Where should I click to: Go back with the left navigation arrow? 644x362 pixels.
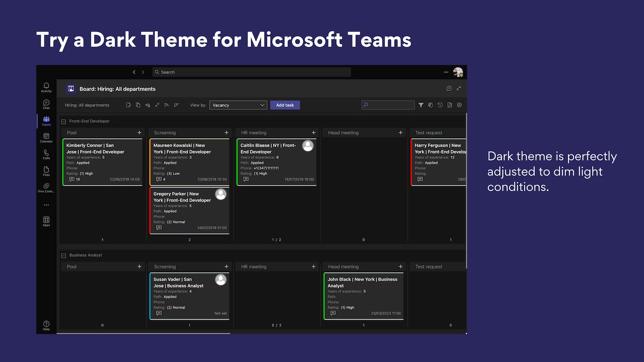click(x=134, y=72)
